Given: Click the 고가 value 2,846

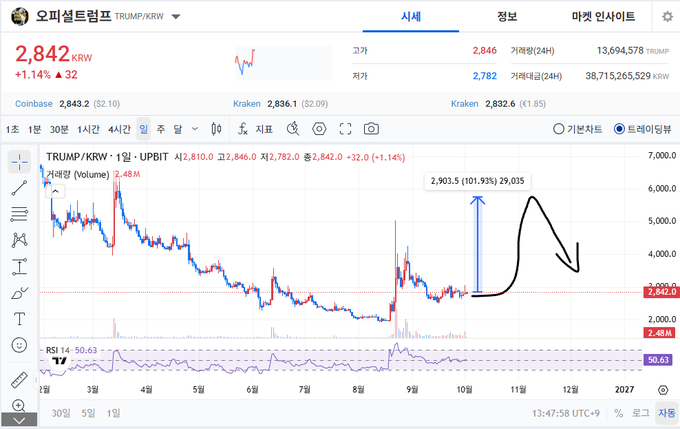Looking at the screenshot, I should pos(484,50).
